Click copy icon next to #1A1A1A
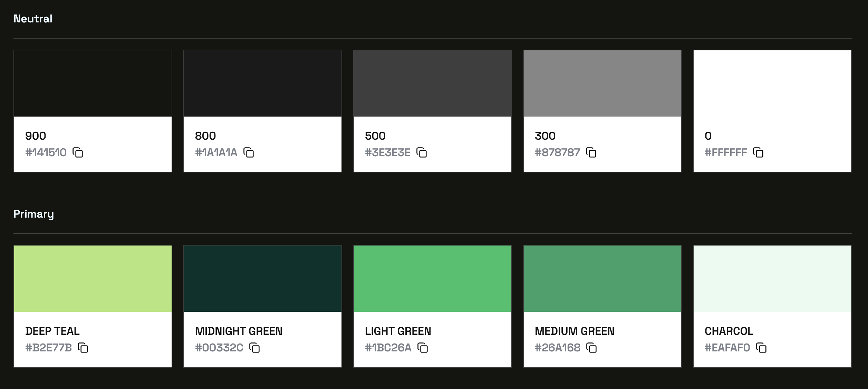868x389 pixels. click(249, 152)
